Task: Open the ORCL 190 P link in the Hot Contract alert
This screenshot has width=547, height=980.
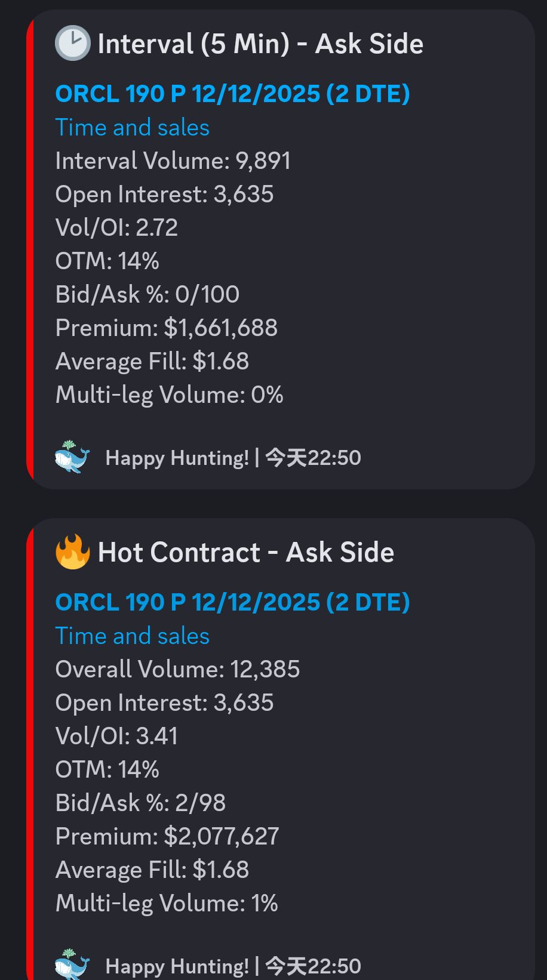Action: click(x=232, y=602)
